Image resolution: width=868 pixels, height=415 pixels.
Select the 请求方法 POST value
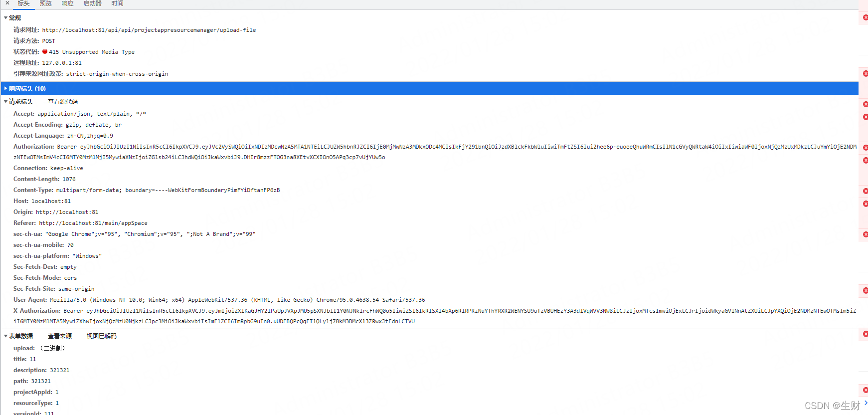[x=49, y=41]
